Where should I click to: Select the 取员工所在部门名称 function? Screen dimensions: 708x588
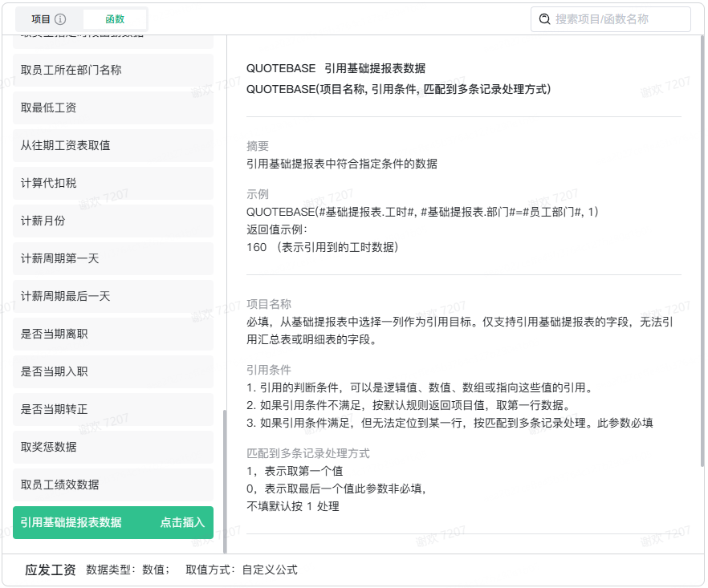[x=112, y=70]
